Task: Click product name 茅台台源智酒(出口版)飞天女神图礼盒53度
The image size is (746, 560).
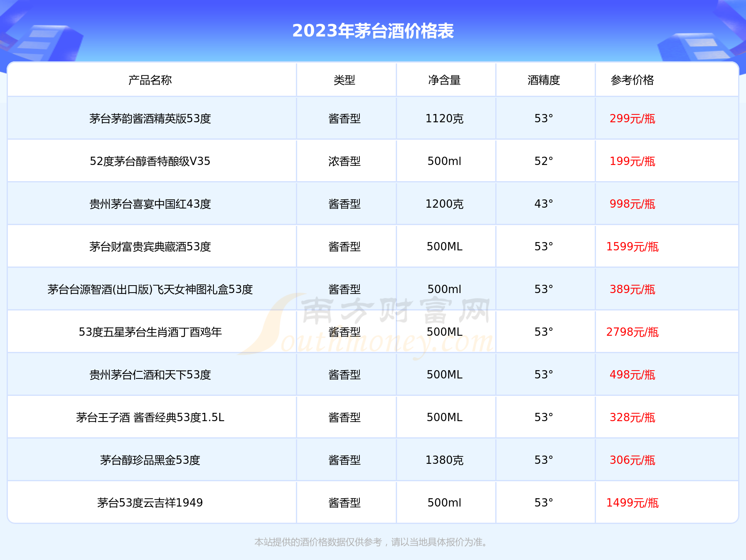Action: click(x=150, y=289)
